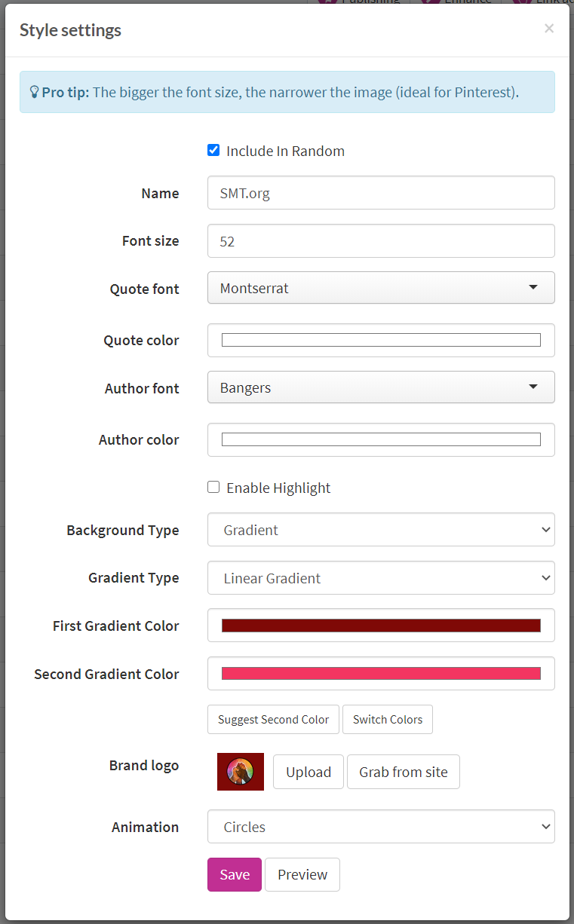Pick the Author color swatch
Image resolution: width=574 pixels, height=924 pixels.
[381, 439]
